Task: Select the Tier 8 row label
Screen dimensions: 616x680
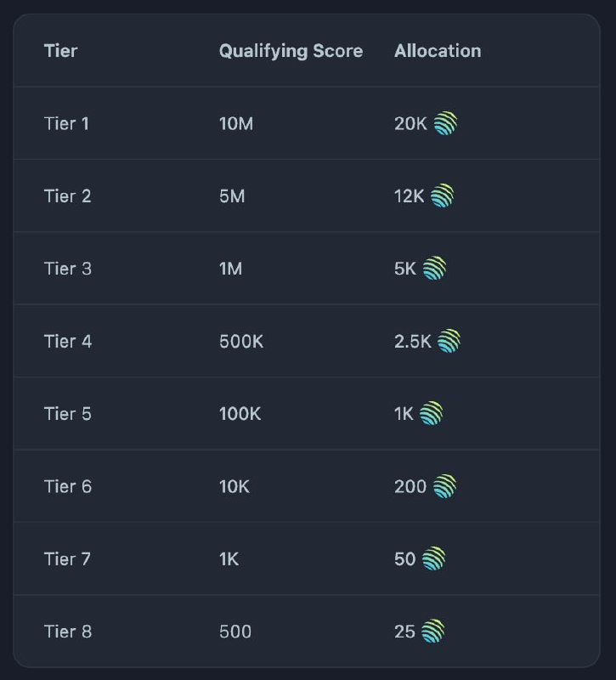Action: (x=68, y=632)
